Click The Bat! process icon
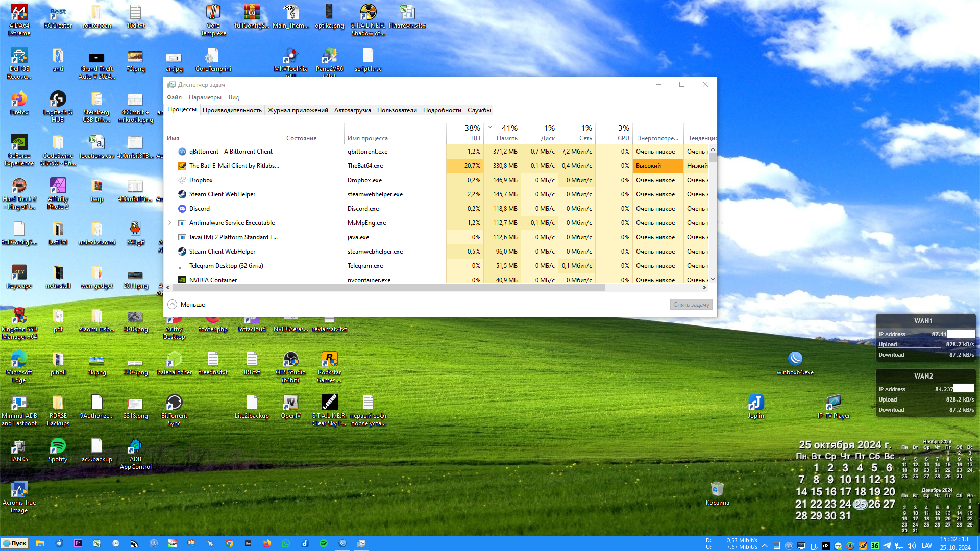This screenshot has width=980, height=551. pyautogui.click(x=182, y=166)
